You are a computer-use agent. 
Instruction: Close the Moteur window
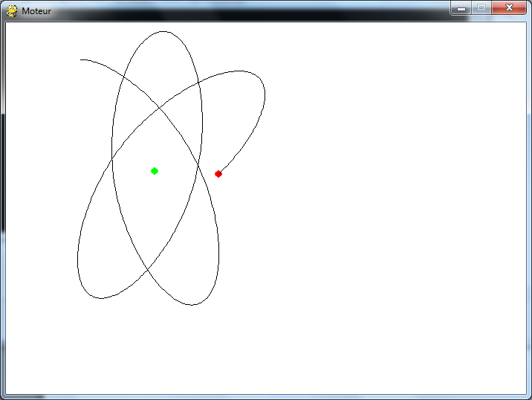pos(508,8)
